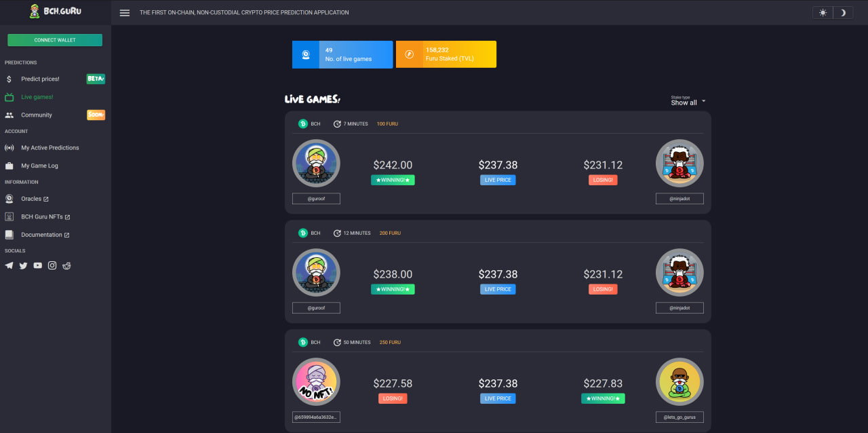
Task: Click @ninjadot avatar in the 100 FURU game
Action: pyautogui.click(x=679, y=163)
